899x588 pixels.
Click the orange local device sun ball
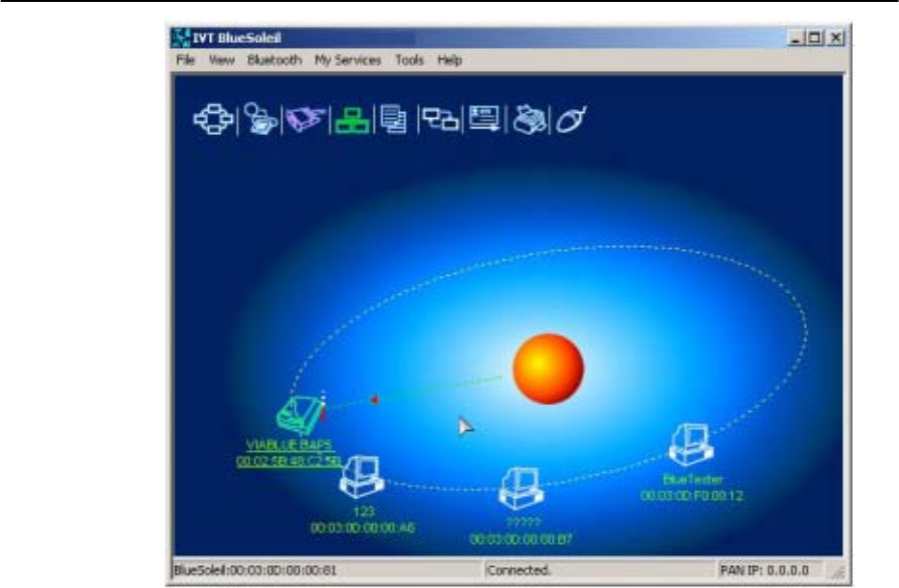tap(547, 369)
